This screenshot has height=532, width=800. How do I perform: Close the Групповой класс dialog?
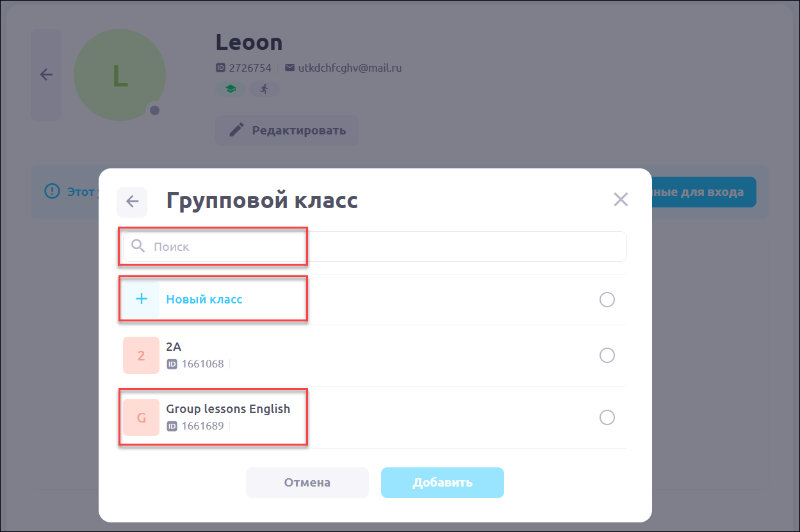coord(620,200)
